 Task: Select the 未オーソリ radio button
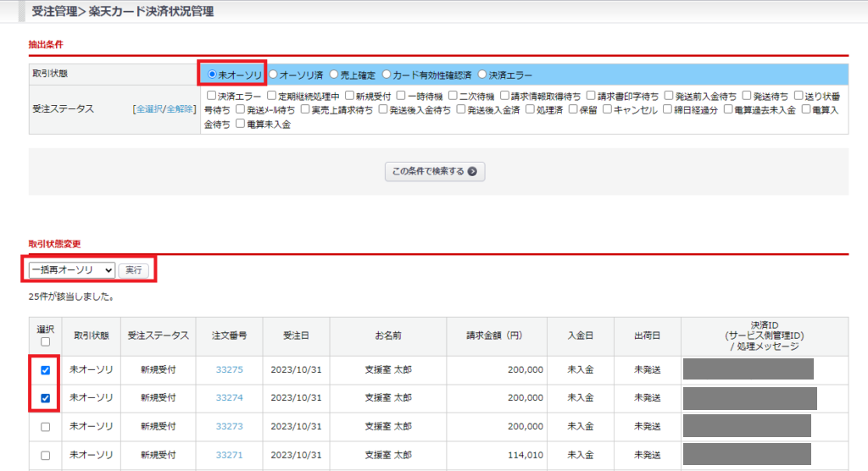(212, 75)
